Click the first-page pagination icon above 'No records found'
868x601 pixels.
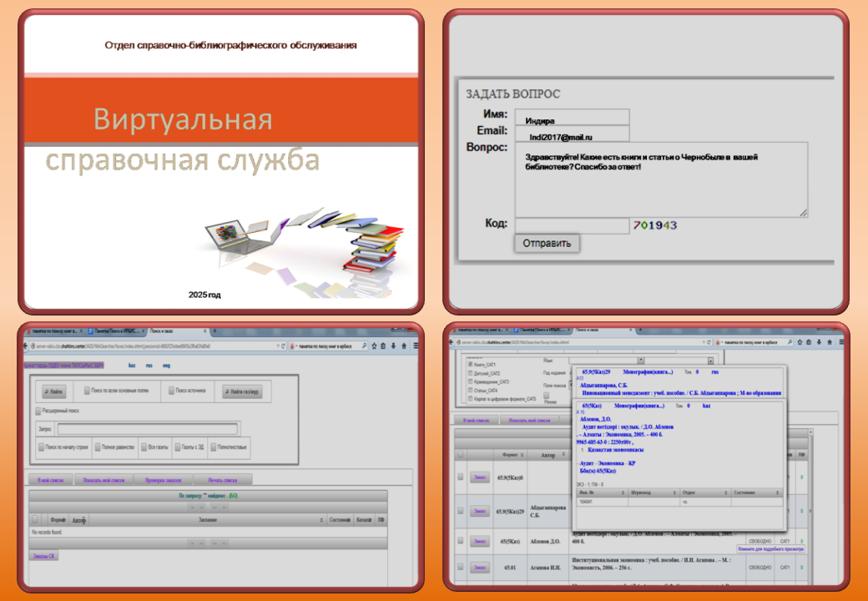click(x=193, y=507)
